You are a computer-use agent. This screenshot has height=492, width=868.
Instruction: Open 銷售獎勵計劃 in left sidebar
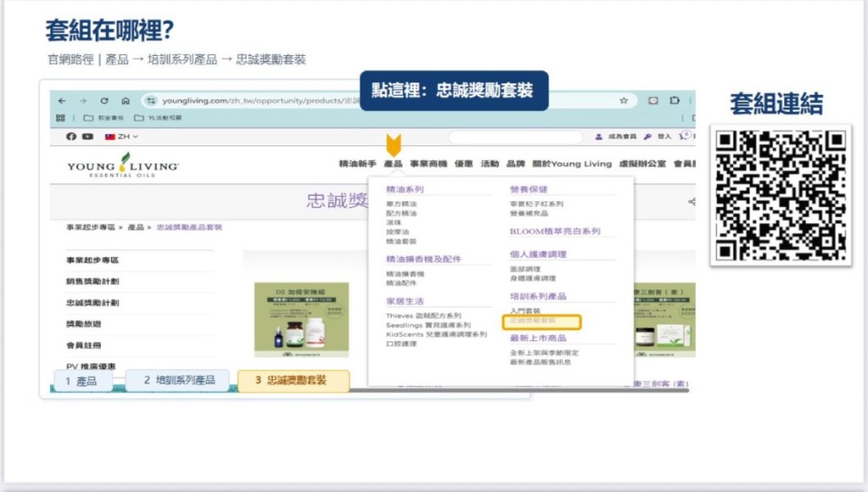coord(92,282)
